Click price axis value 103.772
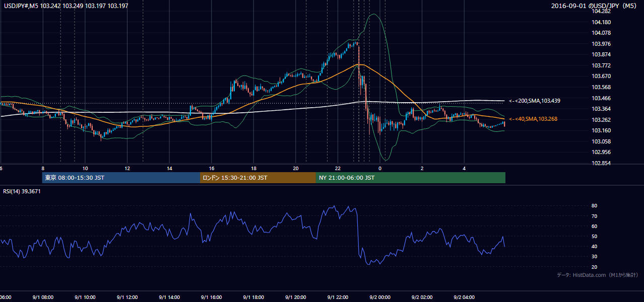 click(x=602, y=65)
